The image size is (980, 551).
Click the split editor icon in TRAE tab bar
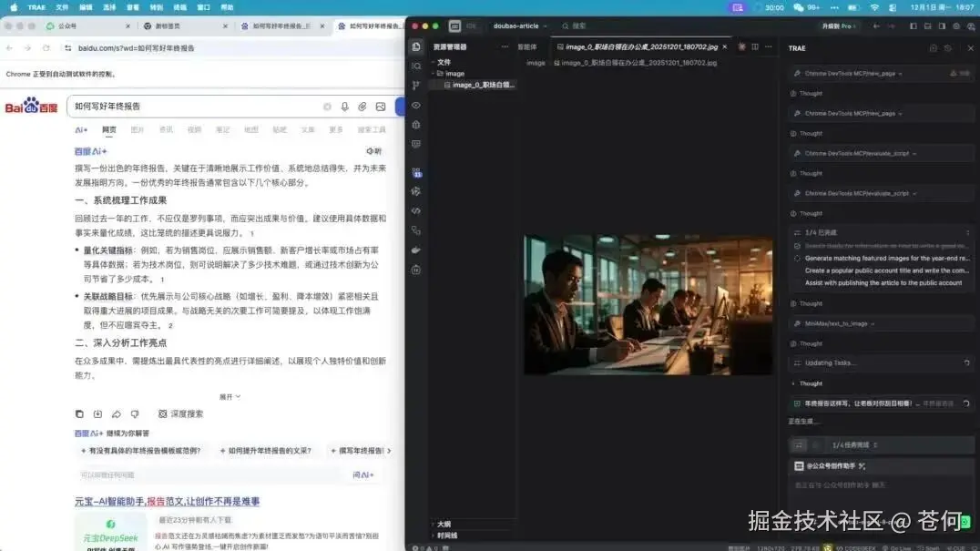click(755, 46)
